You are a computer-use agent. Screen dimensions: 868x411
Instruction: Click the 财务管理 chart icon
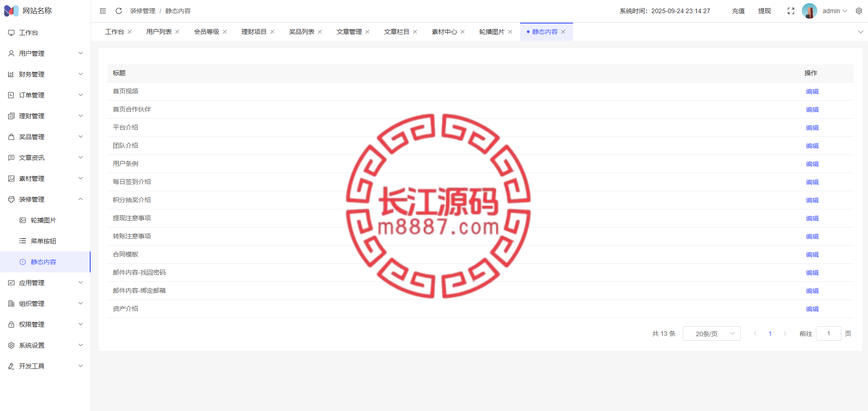point(11,74)
